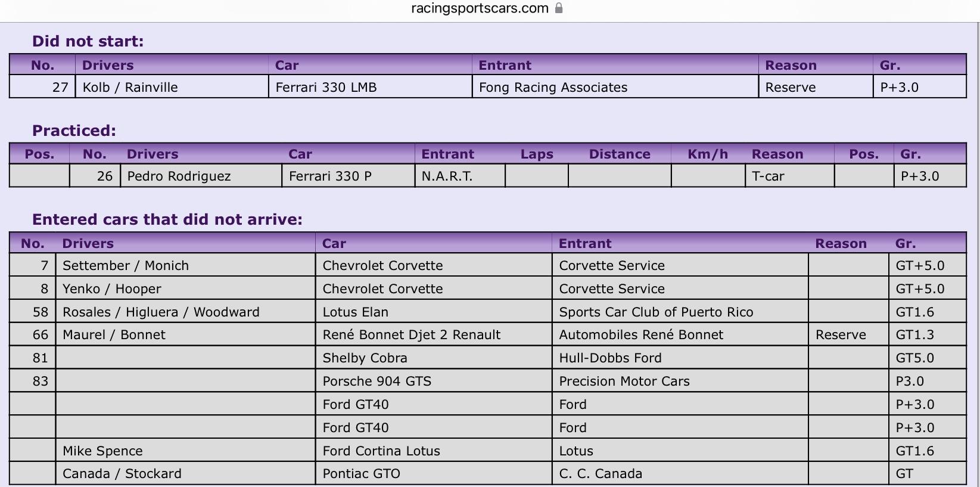The image size is (980, 487).
Task: Click 'Yenko / Hooper' drivers cell
Action: (185, 289)
